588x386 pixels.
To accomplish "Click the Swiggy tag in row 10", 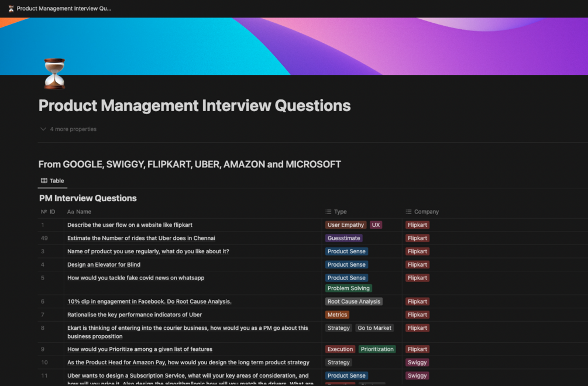I will tap(417, 363).
